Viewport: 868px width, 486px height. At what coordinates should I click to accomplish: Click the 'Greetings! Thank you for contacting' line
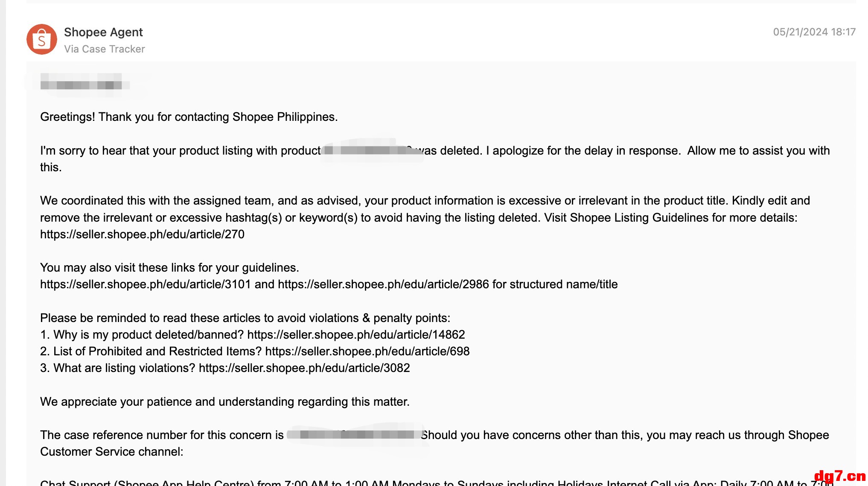[x=189, y=117]
